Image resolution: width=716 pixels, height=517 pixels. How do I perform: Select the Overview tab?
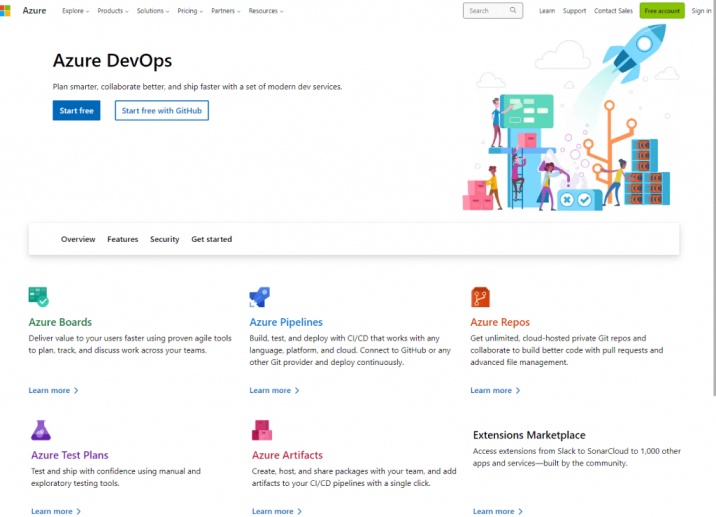pyautogui.click(x=78, y=239)
